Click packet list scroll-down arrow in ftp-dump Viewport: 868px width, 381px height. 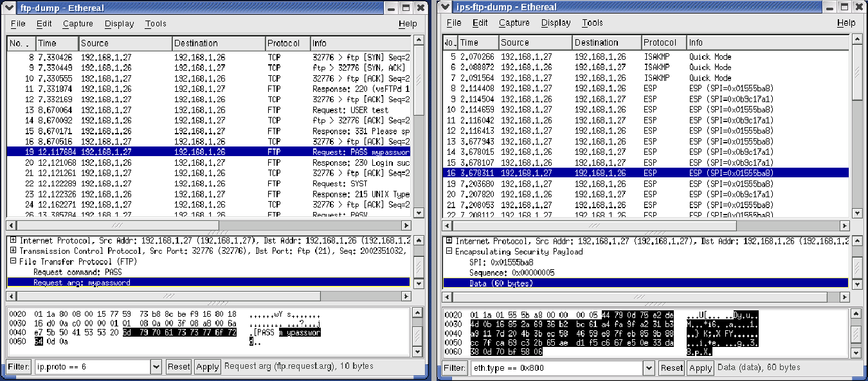[x=419, y=213]
